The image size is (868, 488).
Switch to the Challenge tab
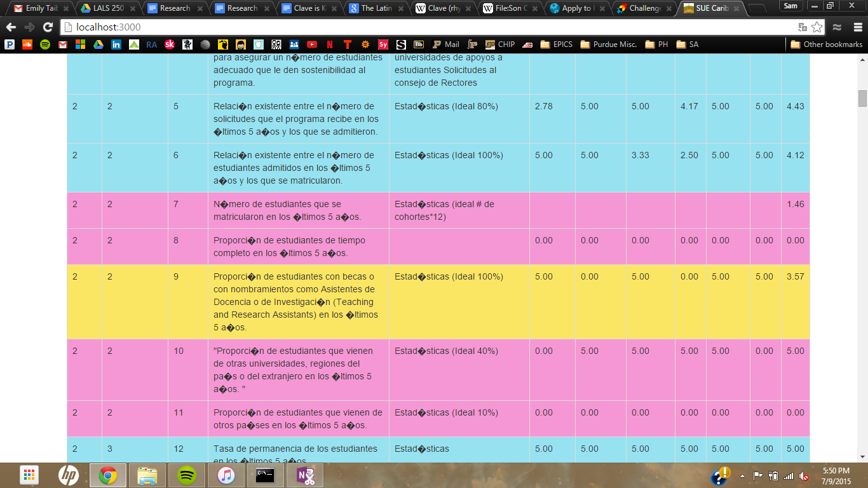coord(644,8)
